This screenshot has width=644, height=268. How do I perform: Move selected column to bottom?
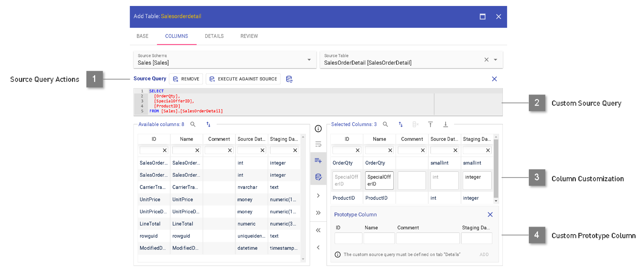coord(445,124)
